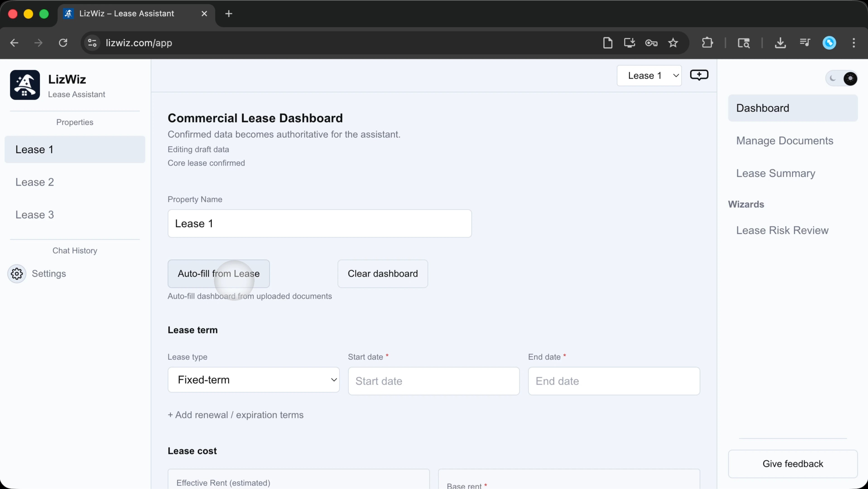
Task: Open Settings gear icon in sidebar
Action: tap(17, 273)
